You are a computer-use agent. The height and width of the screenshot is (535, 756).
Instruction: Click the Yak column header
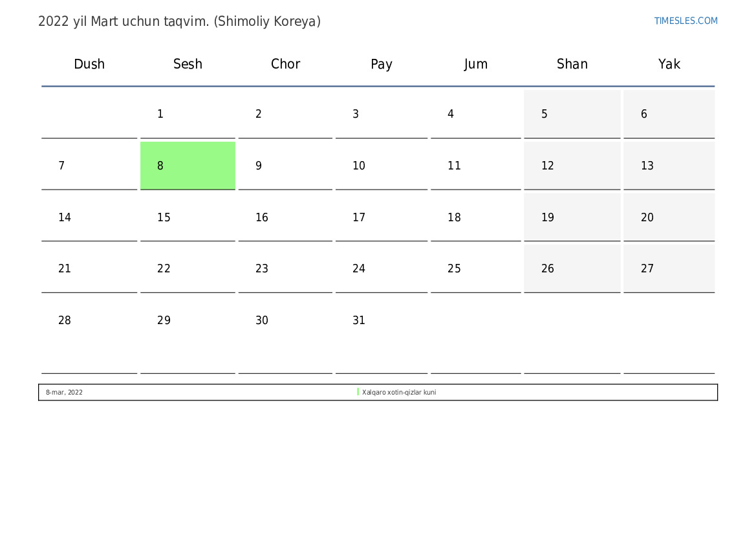pos(669,63)
